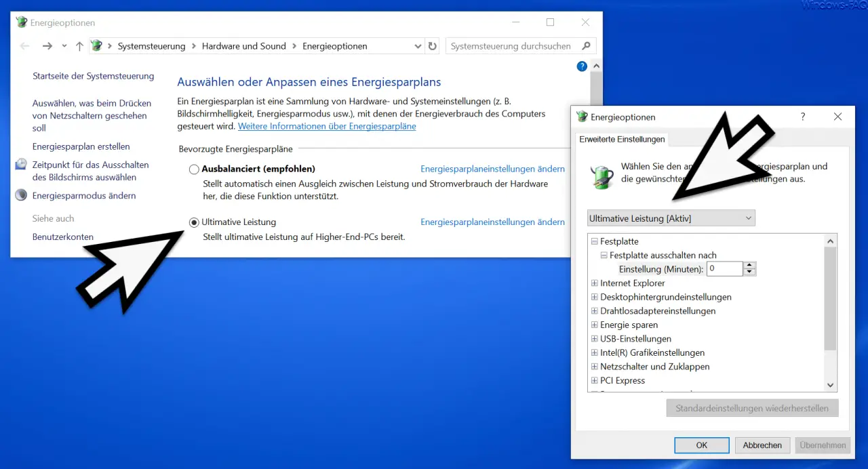
Task: Expand Internet Explorer tree node
Action: tap(595, 283)
